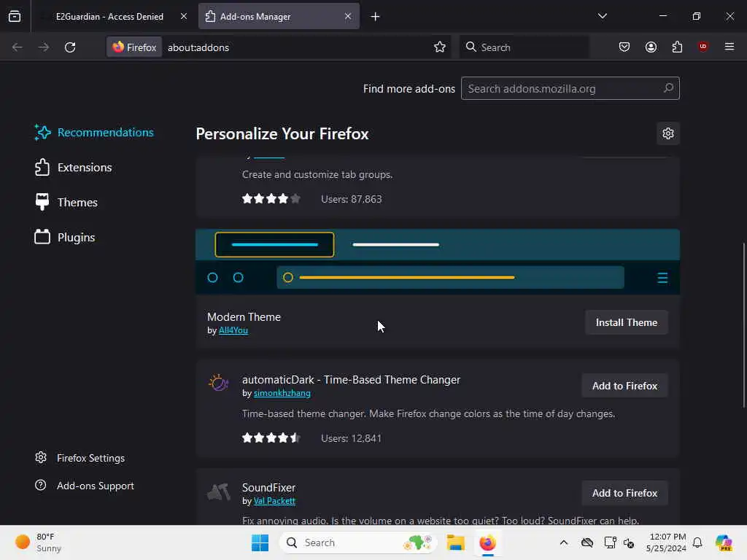Open Pocket save icon
This screenshot has height=560, width=747.
[624, 47]
